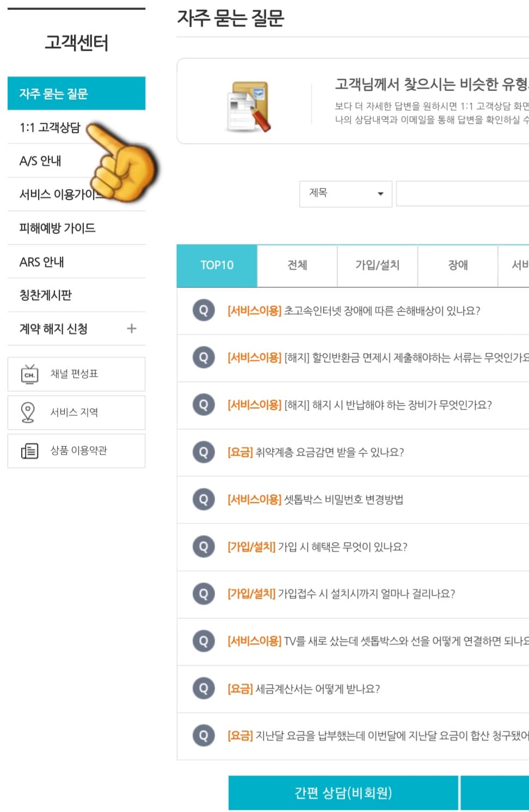
Task: Switch to the TOP10 tab
Action: click(217, 265)
